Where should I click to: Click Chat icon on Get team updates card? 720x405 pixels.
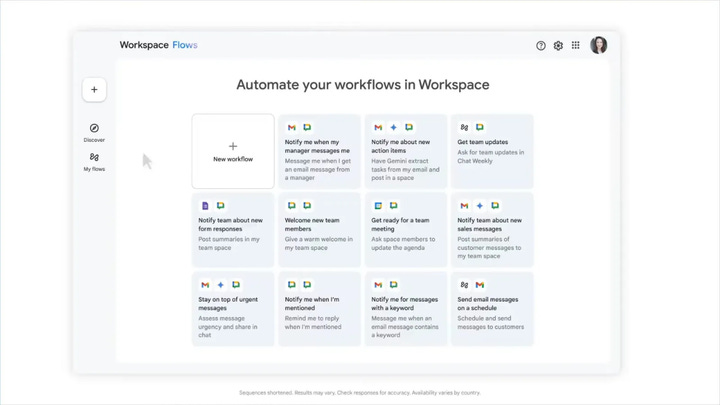tap(480, 127)
